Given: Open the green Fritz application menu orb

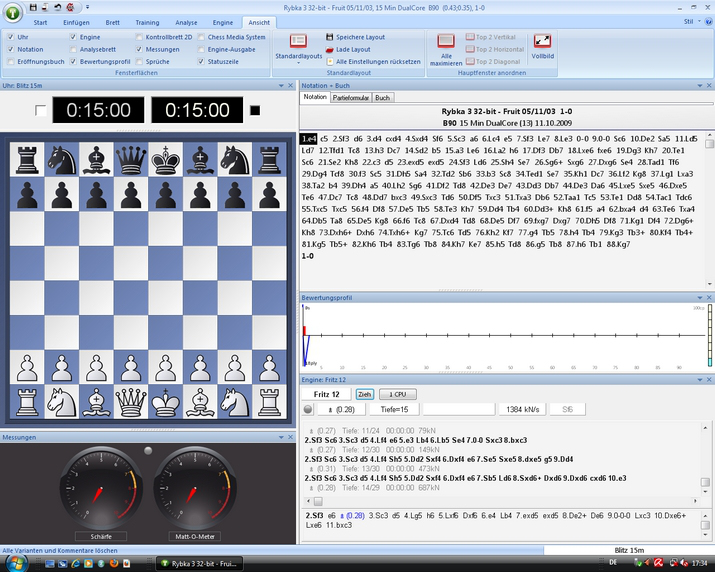Looking at the screenshot, I should coord(12,12).
